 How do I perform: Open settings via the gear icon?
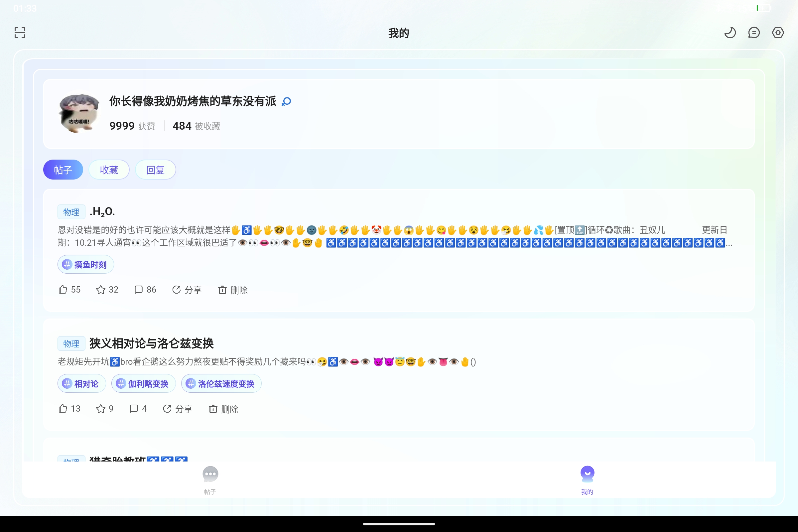pyautogui.click(x=778, y=33)
